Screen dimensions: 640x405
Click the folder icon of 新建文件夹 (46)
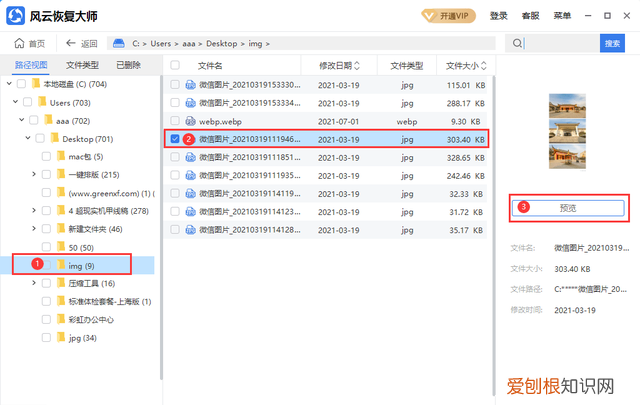tap(61, 228)
